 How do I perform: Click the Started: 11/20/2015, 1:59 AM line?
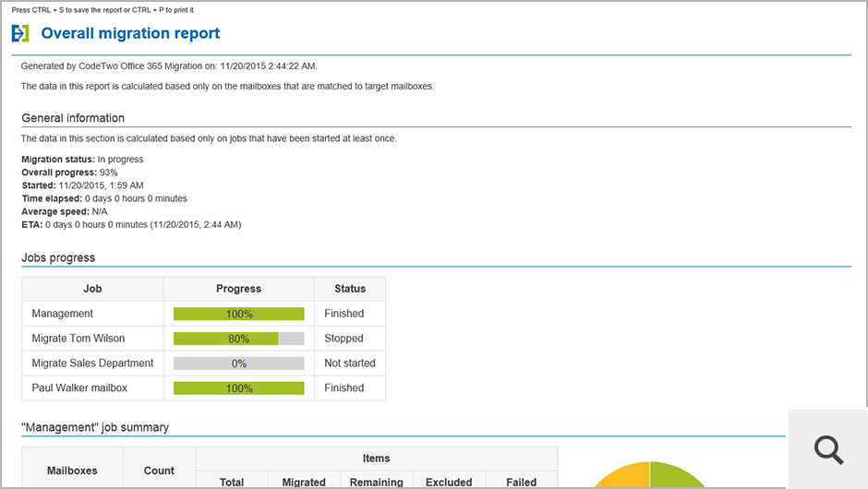(82, 185)
